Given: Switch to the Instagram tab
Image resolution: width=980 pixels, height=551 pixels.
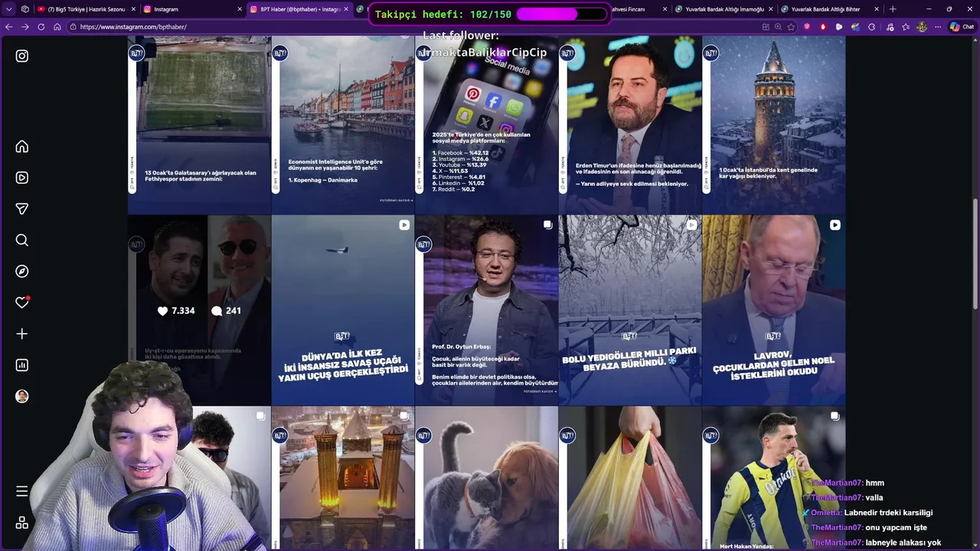Looking at the screenshot, I should 191,9.
